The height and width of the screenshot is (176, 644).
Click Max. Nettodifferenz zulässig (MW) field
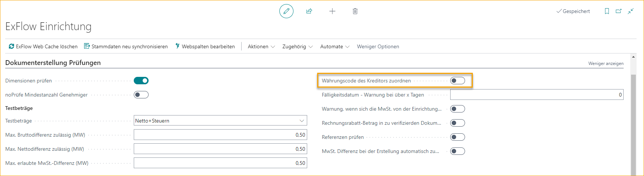click(x=220, y=149)
